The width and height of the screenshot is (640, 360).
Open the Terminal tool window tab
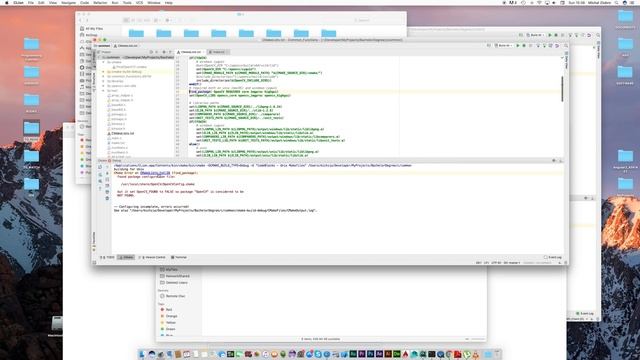click(179, 257)
